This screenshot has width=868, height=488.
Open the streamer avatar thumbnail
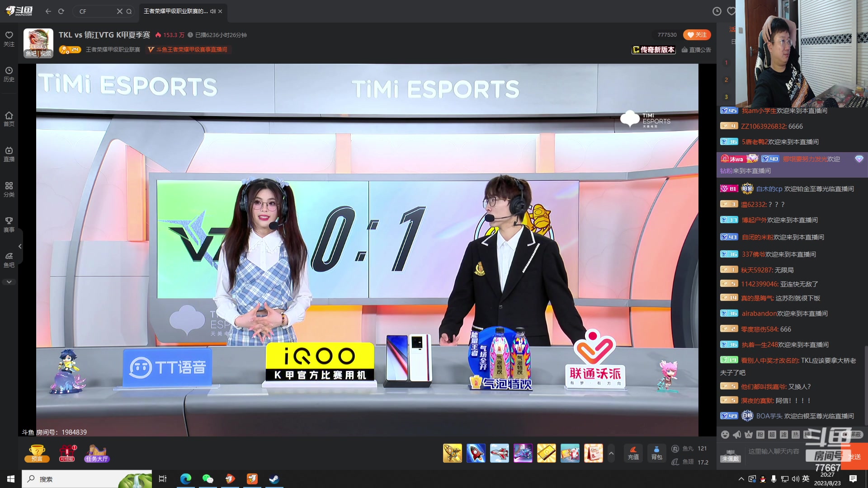pos(38,43)
